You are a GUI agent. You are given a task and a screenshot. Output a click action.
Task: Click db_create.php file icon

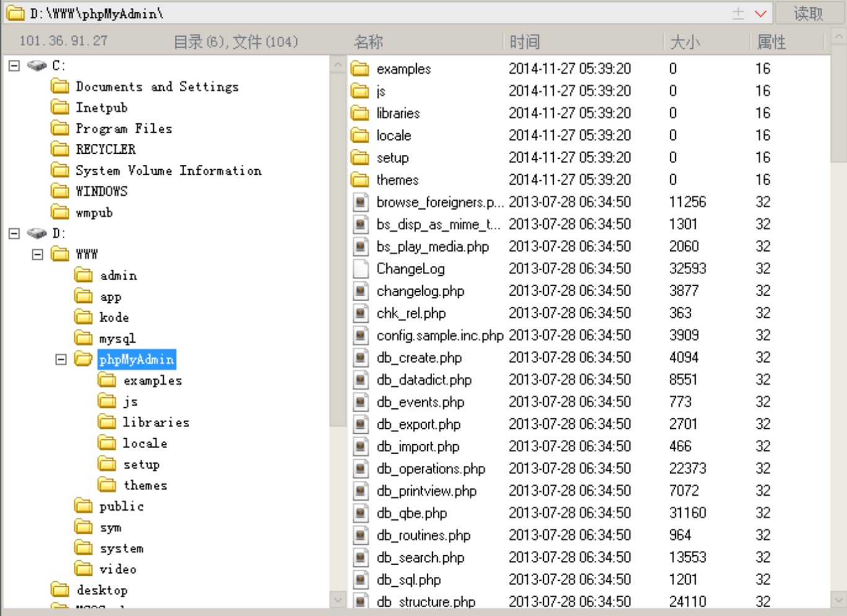[x=360, y=358]
